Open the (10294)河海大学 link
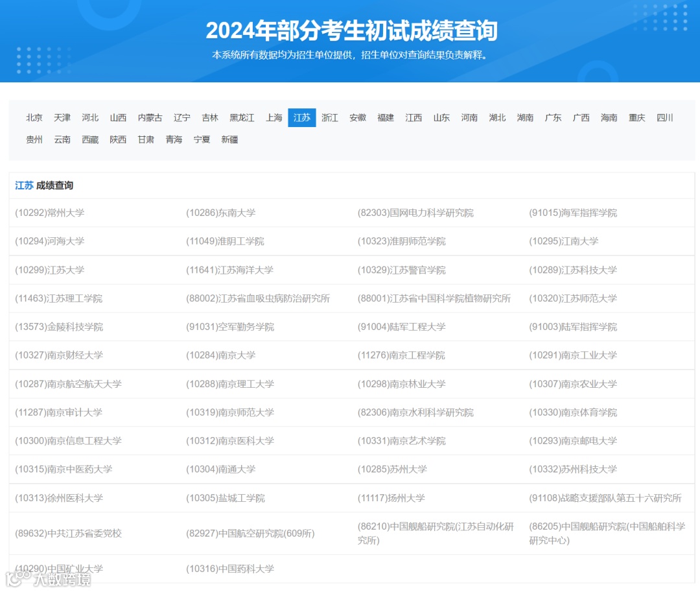The height and width of the screenshot is (592, 700). pos(49,241)
